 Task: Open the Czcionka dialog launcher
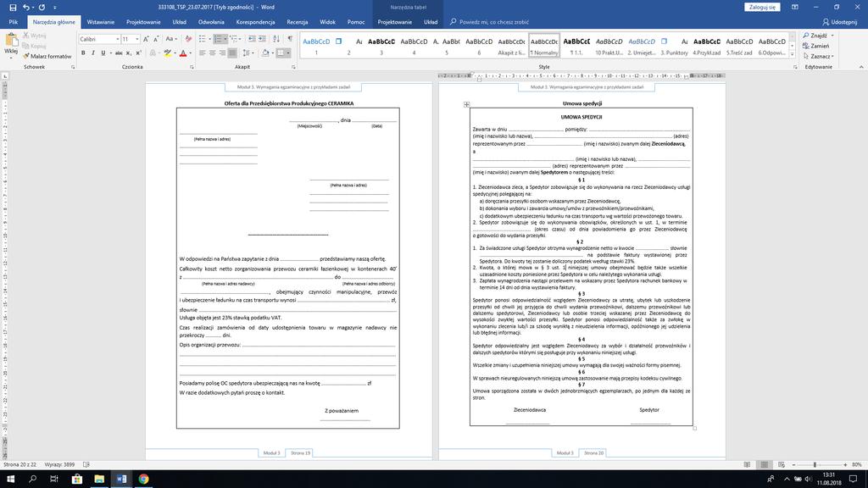point(192,67)
